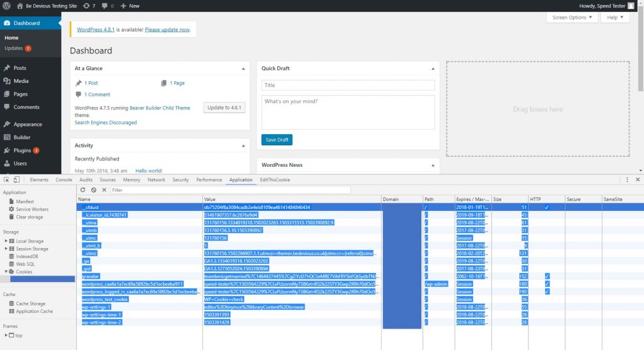
Task: Select IndexedDB in the Storage list
Action: click(26, 257)
